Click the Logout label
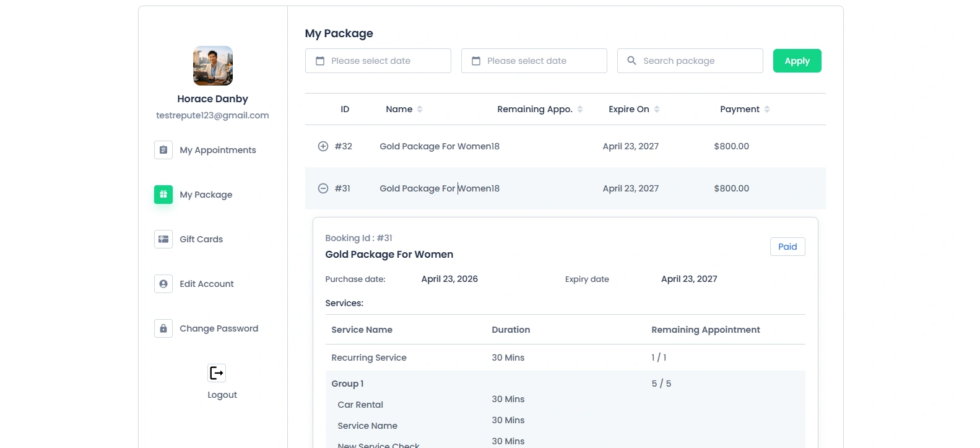980x448 pixels. coord(222,395)
